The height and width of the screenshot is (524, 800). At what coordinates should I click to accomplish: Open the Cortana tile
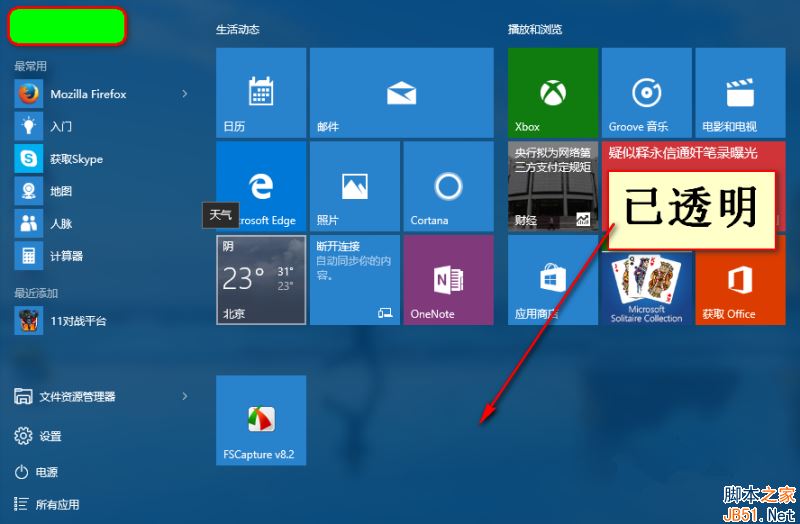tap(448, 186)
